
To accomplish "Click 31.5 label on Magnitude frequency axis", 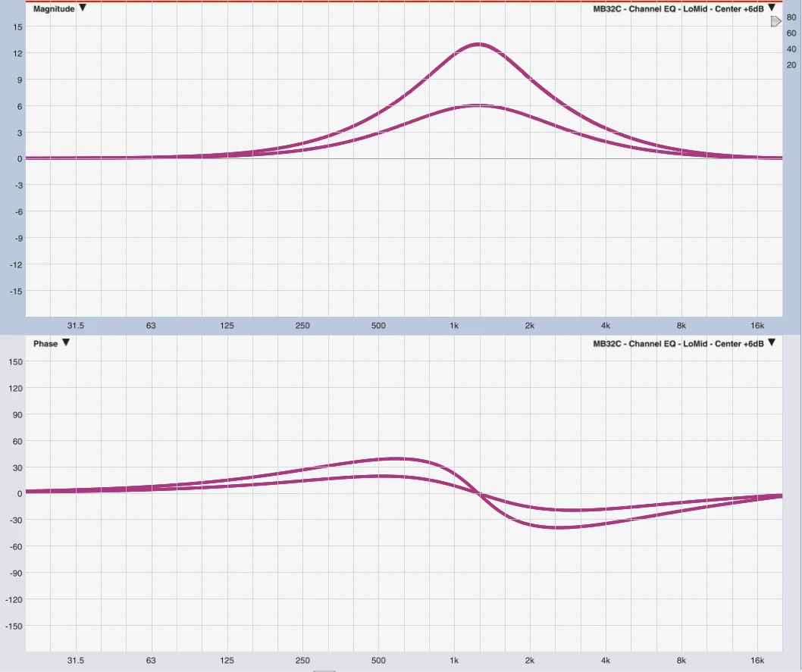I will 75,326.
